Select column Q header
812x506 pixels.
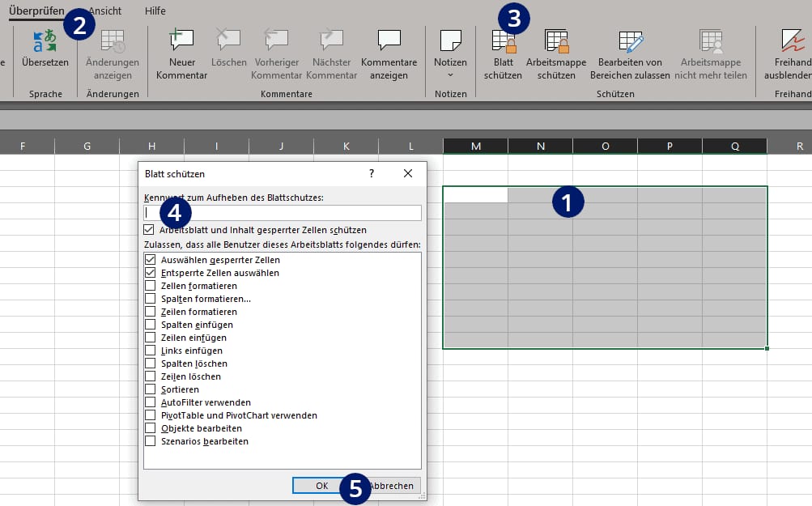tap(734, 146)
